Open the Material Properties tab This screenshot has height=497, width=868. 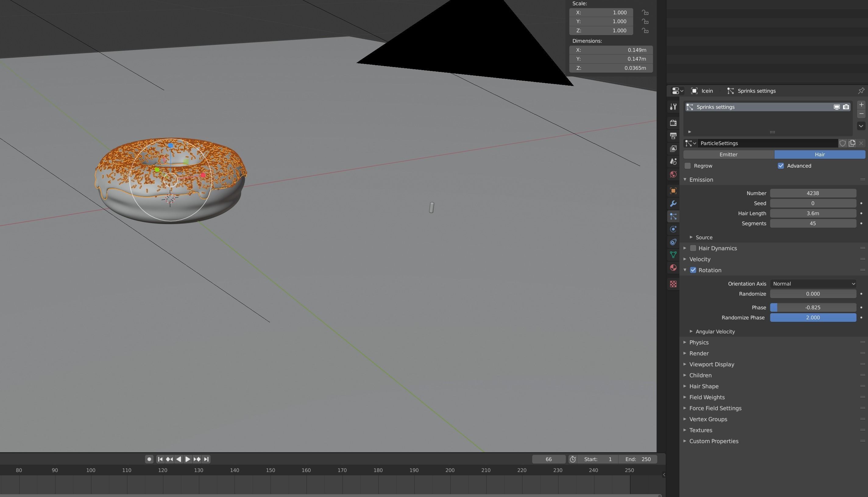673,267
